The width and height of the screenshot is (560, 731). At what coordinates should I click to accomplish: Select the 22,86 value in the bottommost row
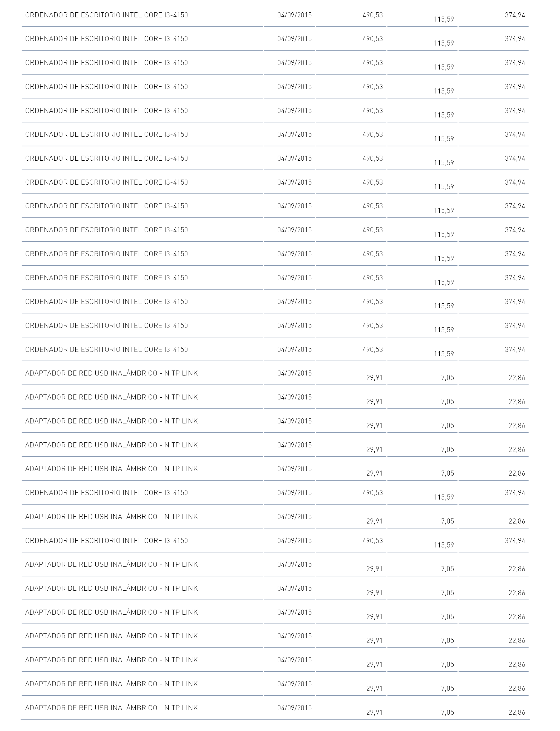517,712
